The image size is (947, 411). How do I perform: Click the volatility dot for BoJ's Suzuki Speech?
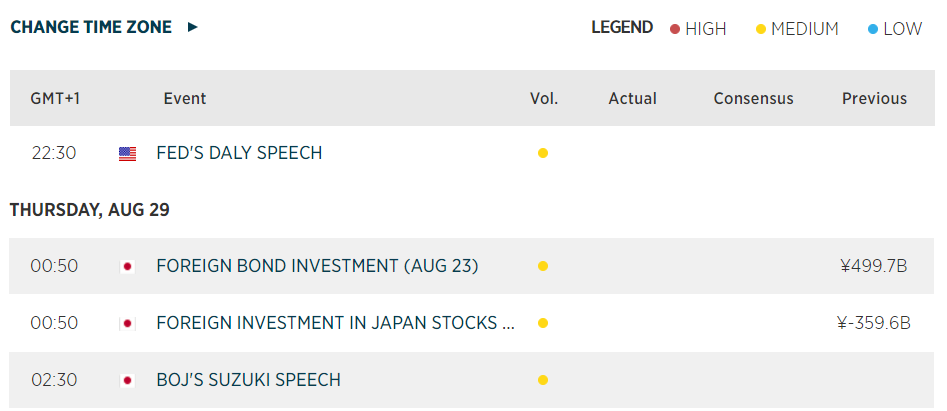543,381
